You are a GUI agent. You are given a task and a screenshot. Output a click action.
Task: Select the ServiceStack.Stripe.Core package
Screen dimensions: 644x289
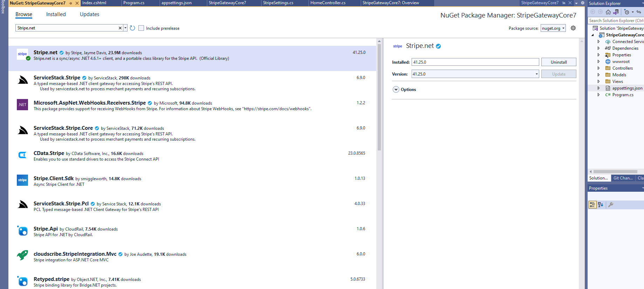(192, 134)
